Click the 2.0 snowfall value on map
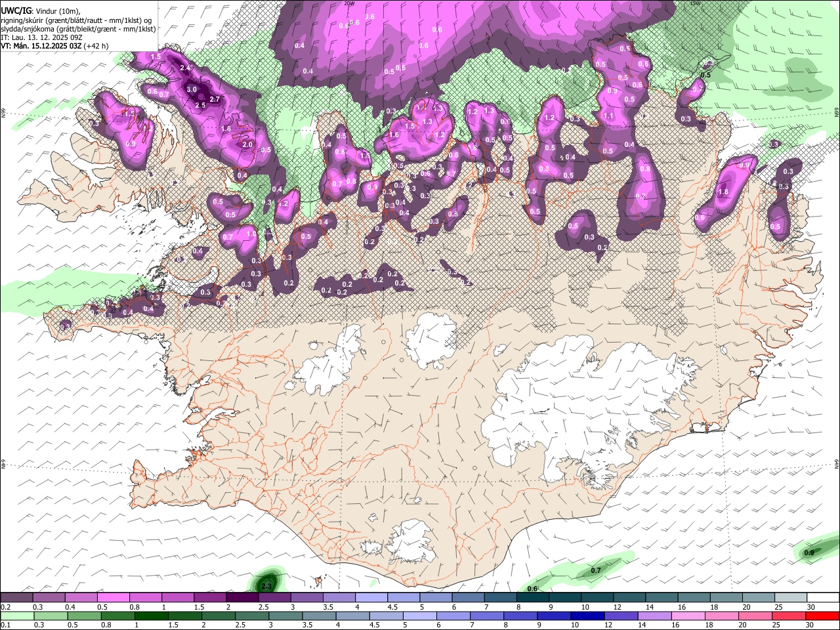Viewport: 840px width, 630px height. click(x=247, y=144)
